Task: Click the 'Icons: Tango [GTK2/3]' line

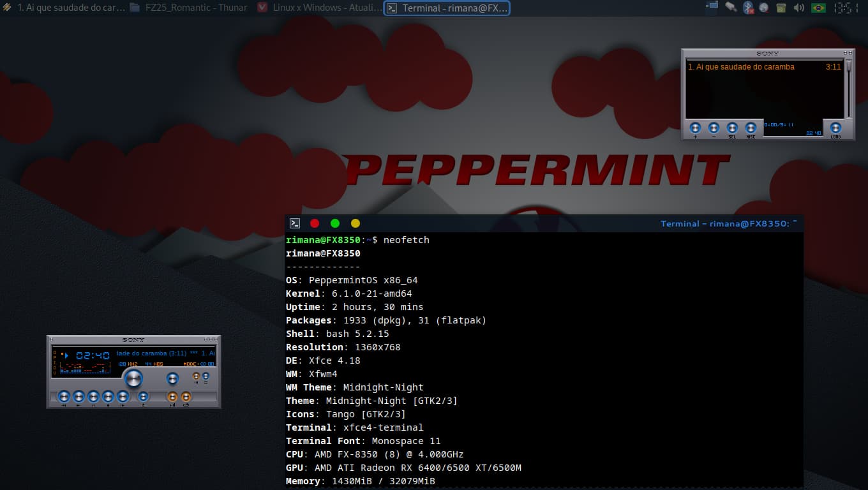Action: point(346,414)
